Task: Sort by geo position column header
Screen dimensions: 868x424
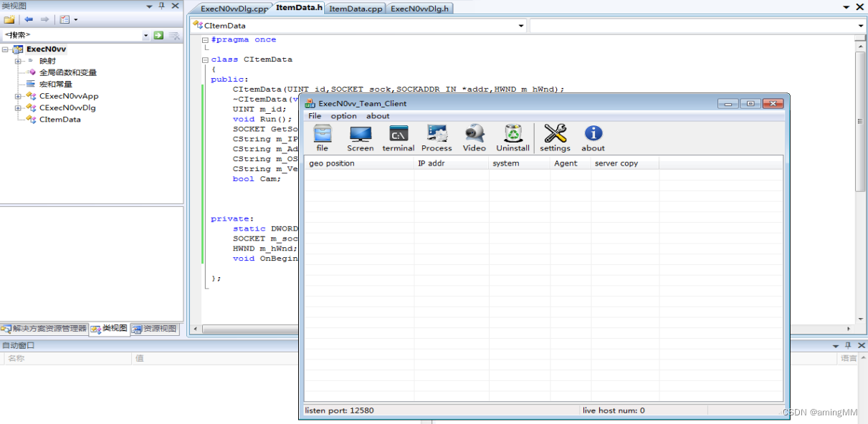Action: pos(359,163)
